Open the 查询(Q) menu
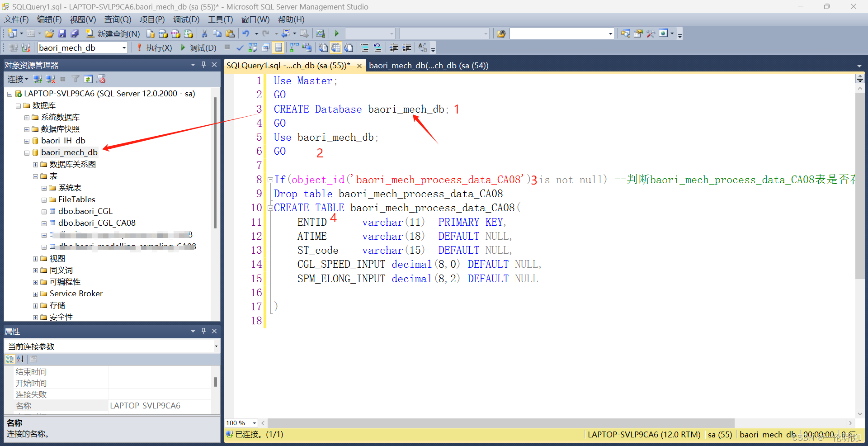Image resolution: width=868 pixels, height=446 pixels. [x=117, y=19]
